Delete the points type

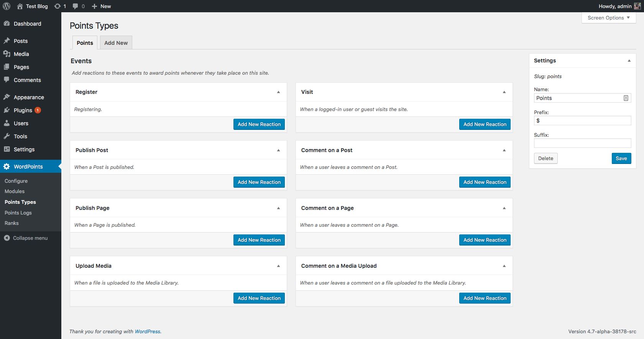545,158
